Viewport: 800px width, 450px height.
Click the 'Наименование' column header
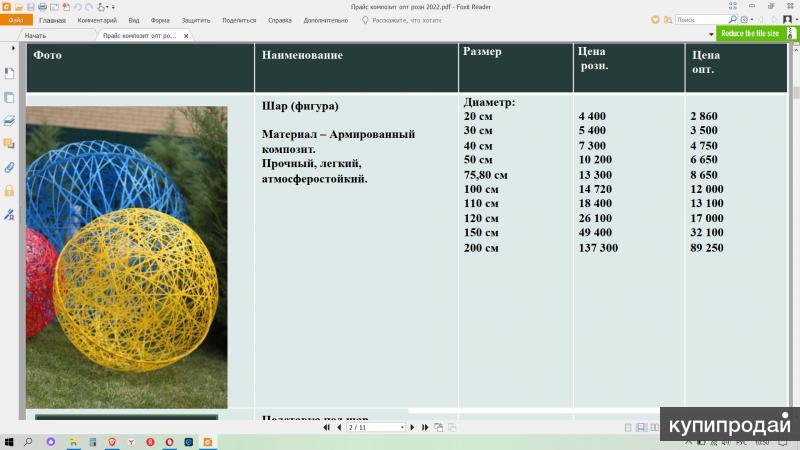point(302,55)
